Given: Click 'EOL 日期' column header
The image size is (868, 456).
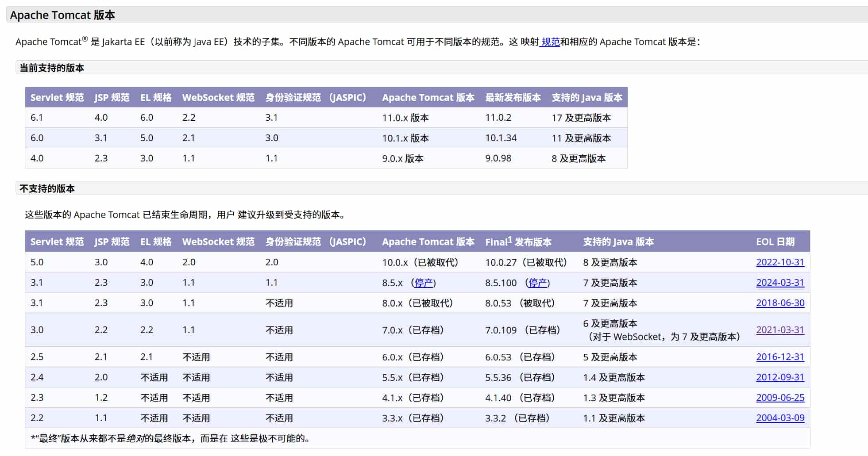Looking at the screenshot, I should click(x=775, y=242).
